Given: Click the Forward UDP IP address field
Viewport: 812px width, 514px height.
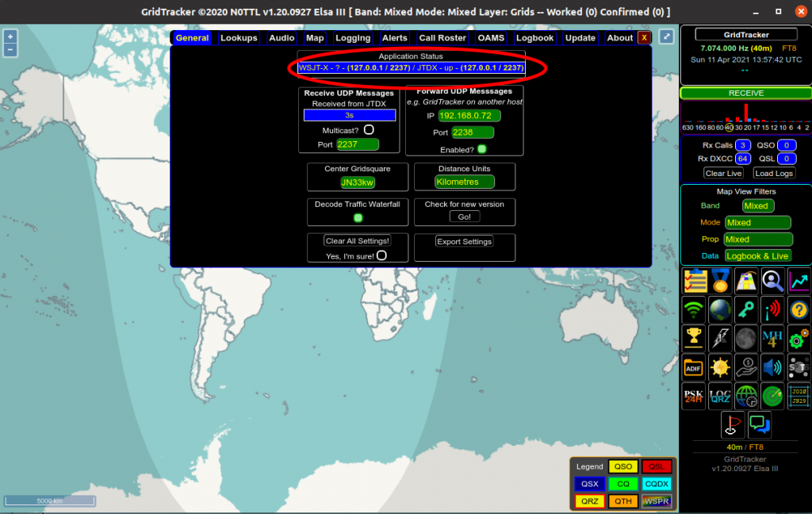Looking at the screenshot, I should click(469, 116).
